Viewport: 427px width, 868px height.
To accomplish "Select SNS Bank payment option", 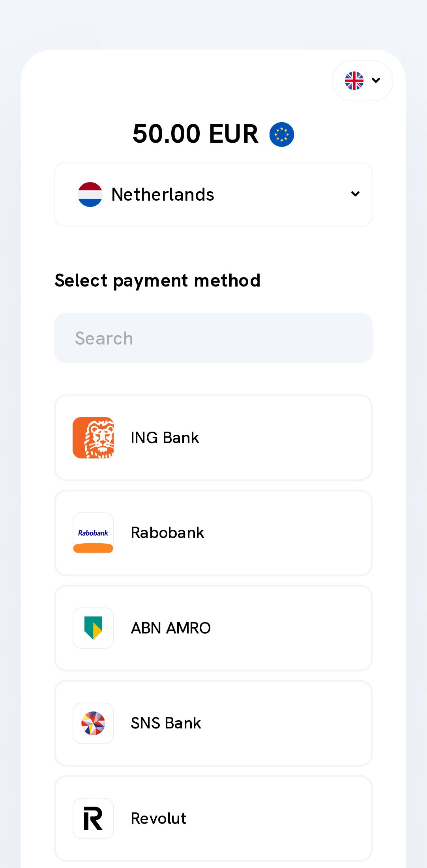I will 213,723.
